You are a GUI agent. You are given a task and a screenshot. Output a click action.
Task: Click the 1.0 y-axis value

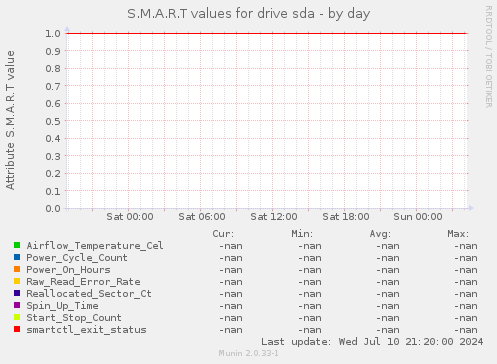click(x=53, y=34)
